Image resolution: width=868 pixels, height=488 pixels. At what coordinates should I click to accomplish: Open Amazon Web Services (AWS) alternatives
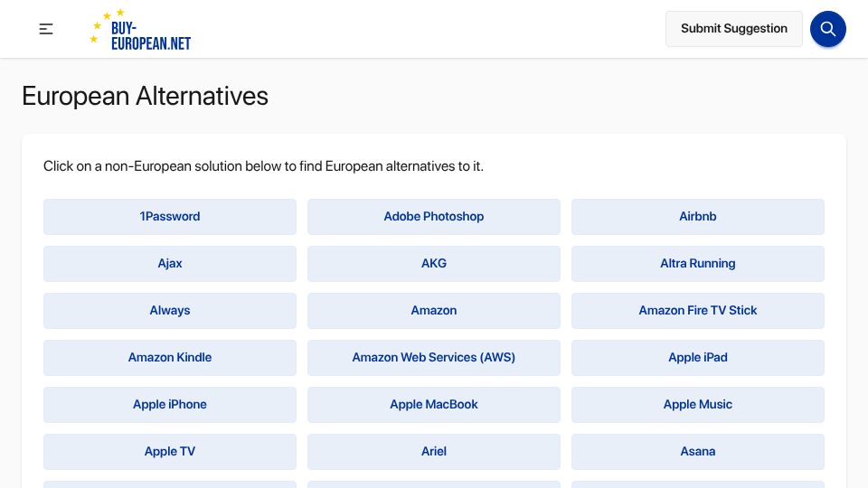434,358
